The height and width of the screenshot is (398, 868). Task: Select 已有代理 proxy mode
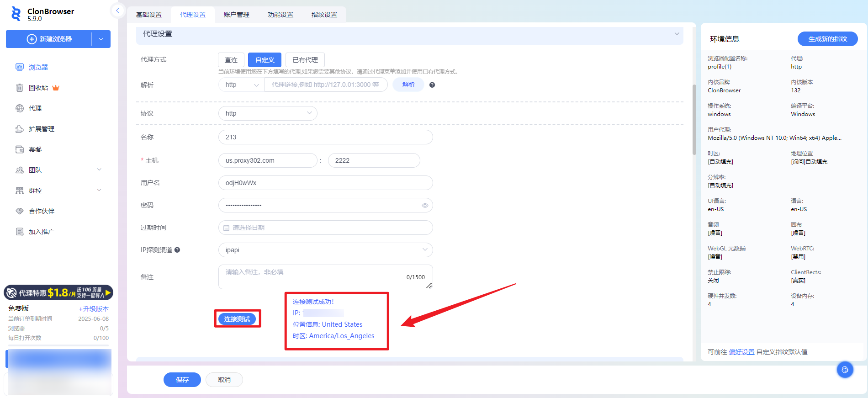pos(305,60)
